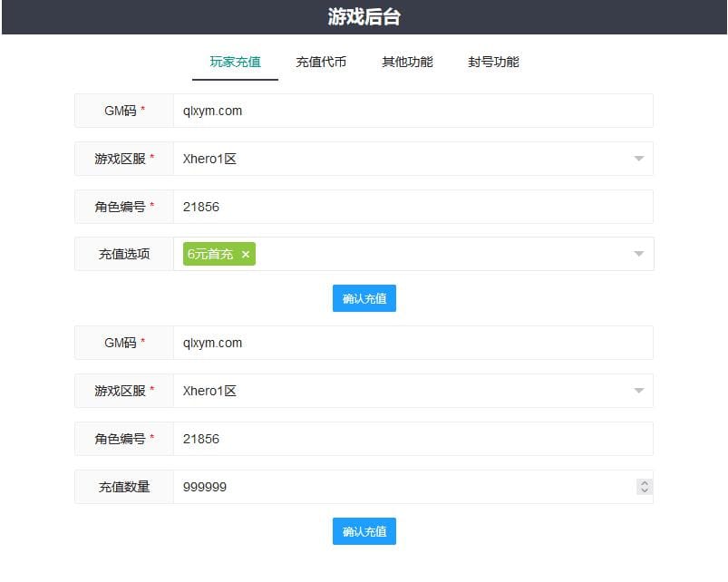Select the 封号功能 tab
The image size is (728, 582).
(493, 62)
